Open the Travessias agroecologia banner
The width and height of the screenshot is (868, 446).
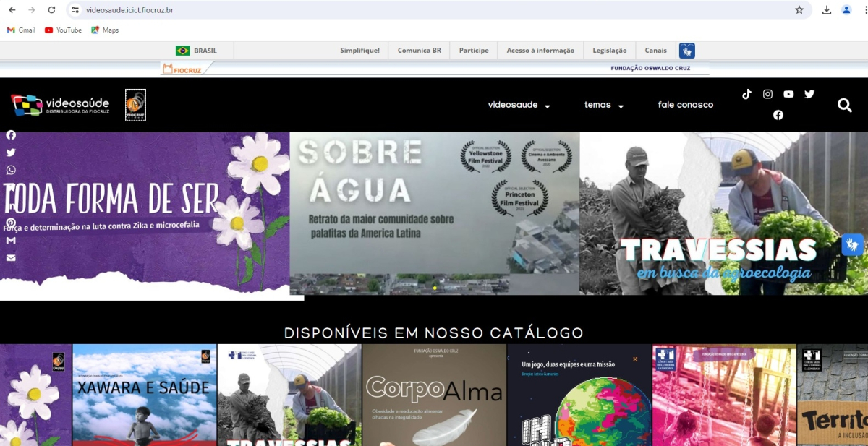coord(723,213)
